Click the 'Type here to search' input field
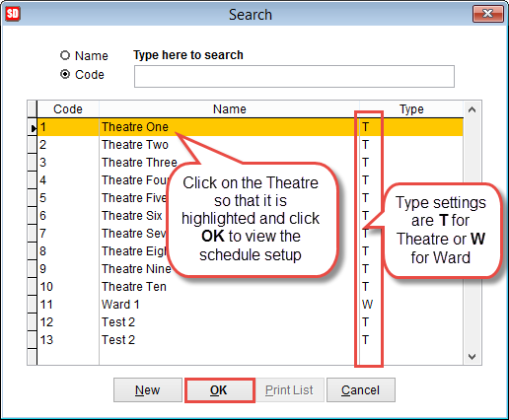 [294, 76]
